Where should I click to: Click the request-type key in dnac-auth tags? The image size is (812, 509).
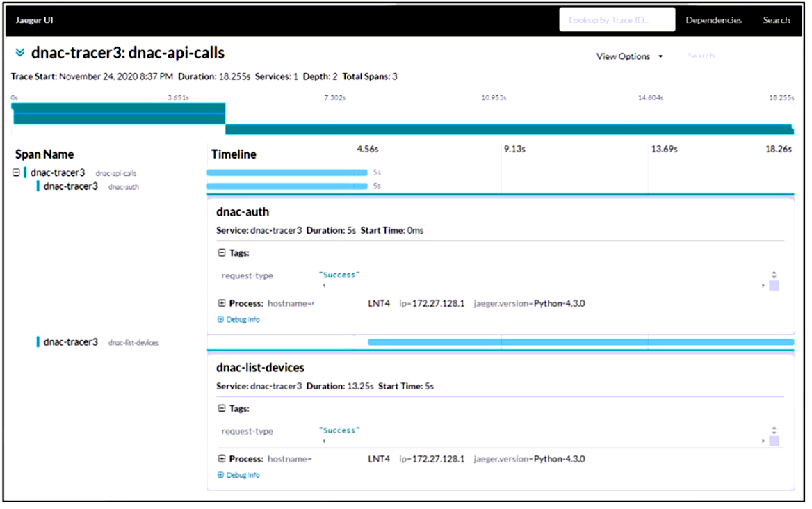[247, 275]
